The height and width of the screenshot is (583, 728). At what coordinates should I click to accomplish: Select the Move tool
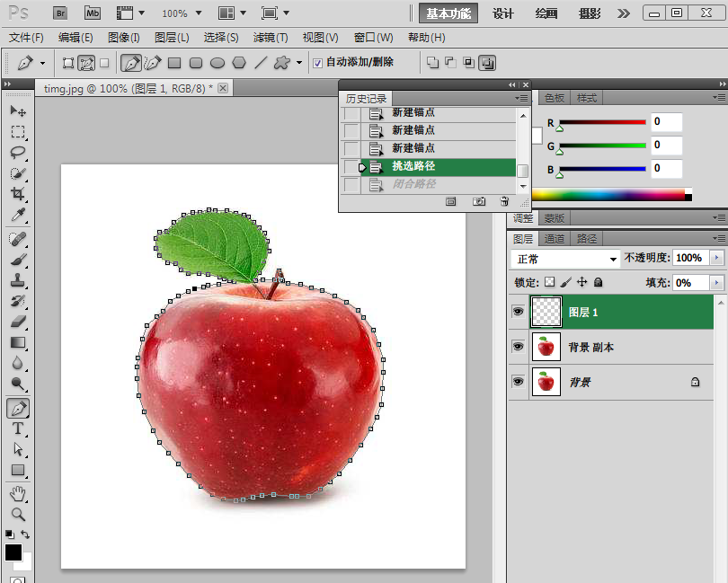point(17,110)
